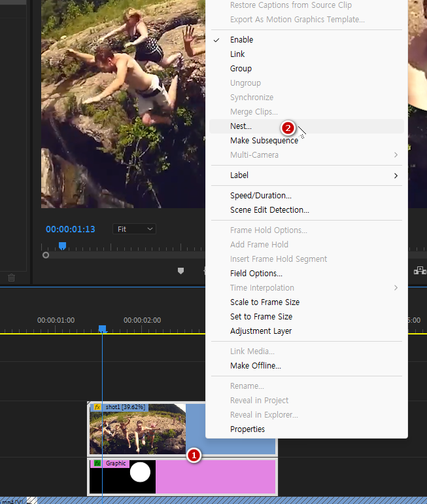Click the icon at the monitor's bottom right
This screenshot has width=427, height=504.
coord(419,271)
